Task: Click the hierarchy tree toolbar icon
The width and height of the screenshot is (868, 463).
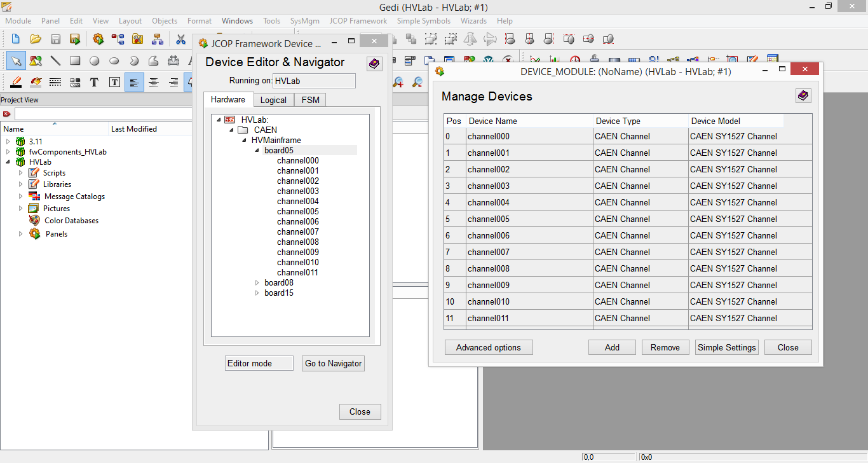Action: pos(157,39)
